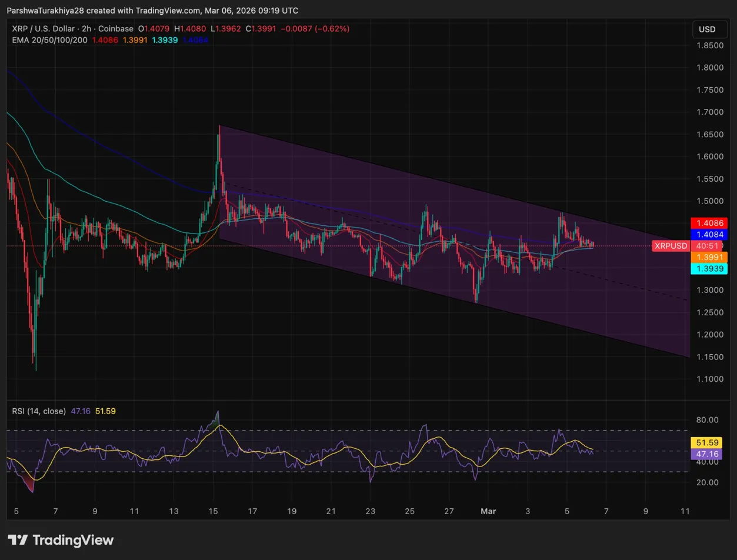
Task: Click the Mar label on time axis
Action: [488, 511]
